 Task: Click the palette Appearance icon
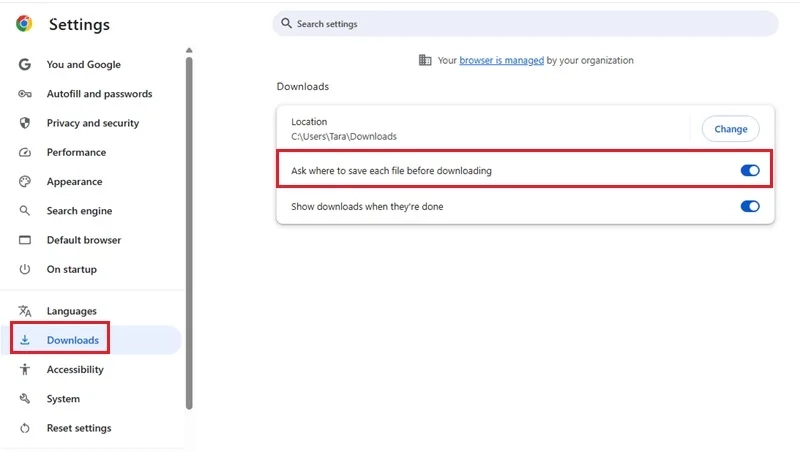(24, 182)
